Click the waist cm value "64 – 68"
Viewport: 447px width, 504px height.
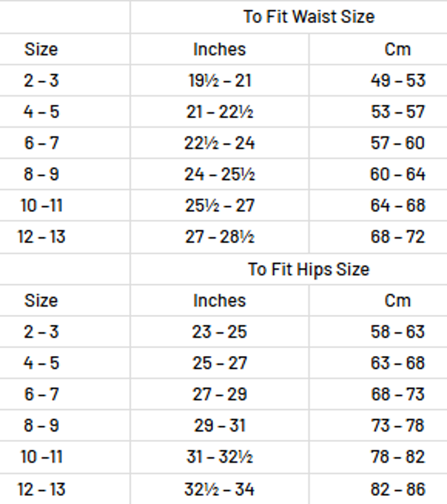[x=398, y=205]
